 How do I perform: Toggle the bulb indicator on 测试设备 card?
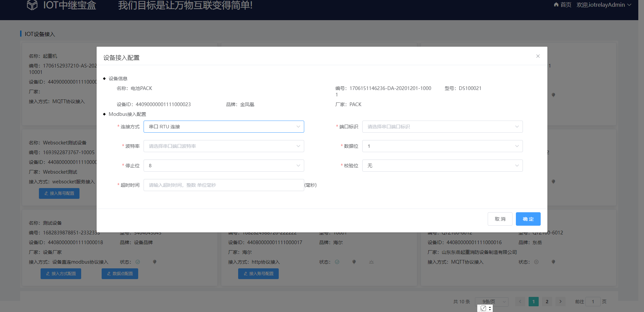coord(154,261)
